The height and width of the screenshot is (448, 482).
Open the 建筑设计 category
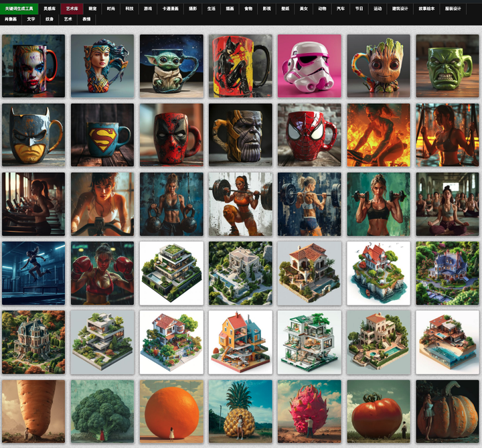coord(400,9)
